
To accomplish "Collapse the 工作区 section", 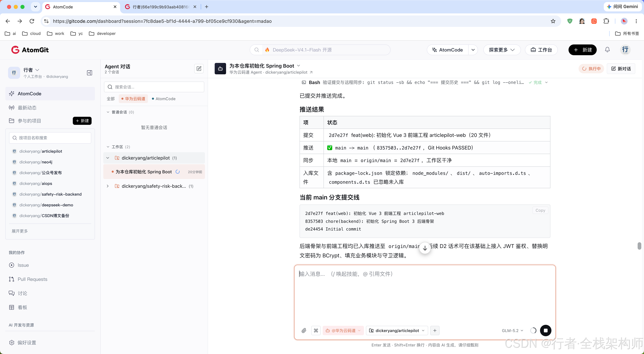I will (108, 147).
